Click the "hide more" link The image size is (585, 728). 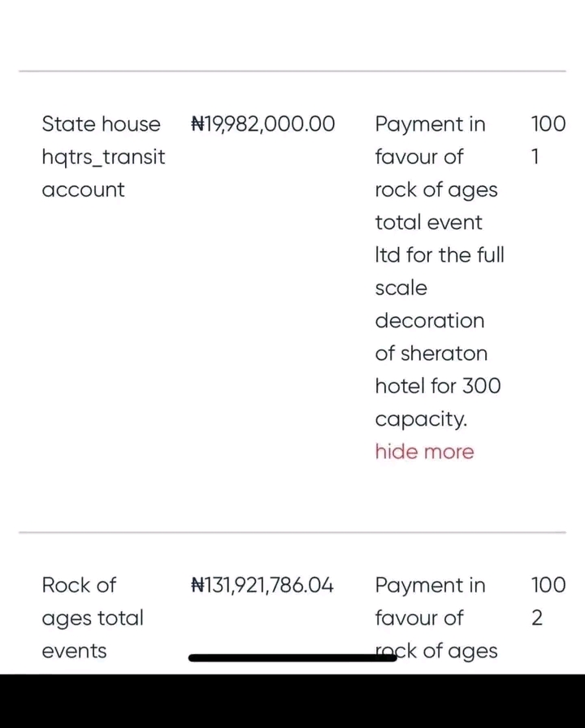click(x=424, y=452)
